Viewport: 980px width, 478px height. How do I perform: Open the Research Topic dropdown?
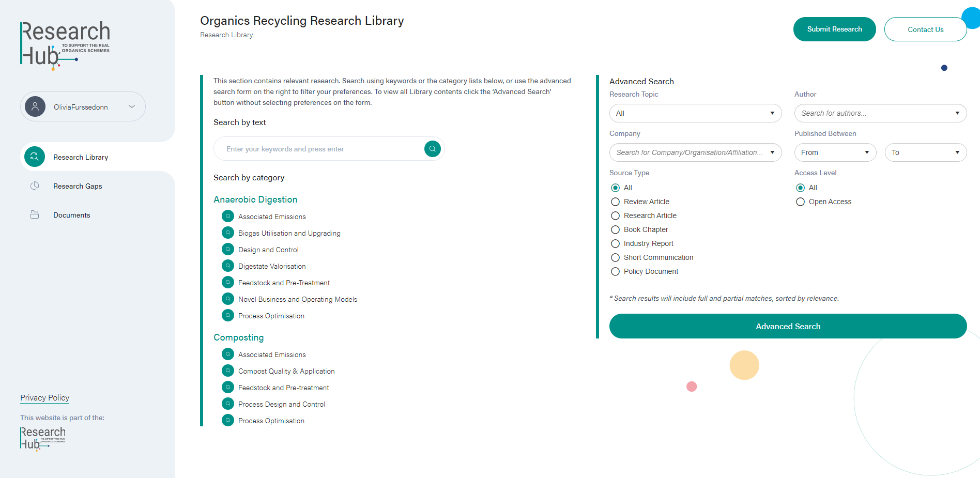click(x=695, y=113)
